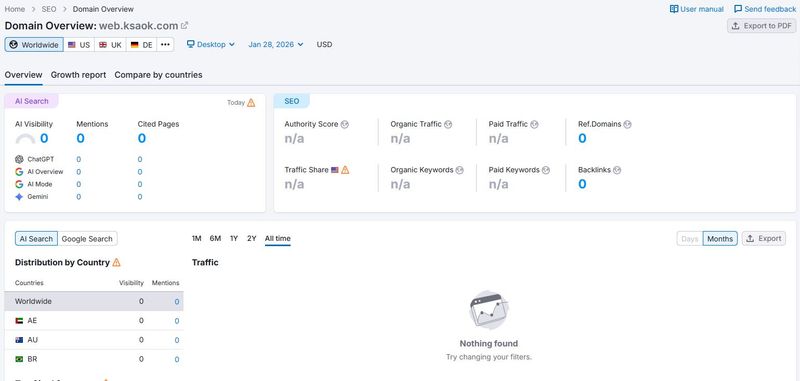Image resolution: width=800 pixels, height=381 pixels.
Task: Click the AU flag icon
Action: tap(19, 340)
